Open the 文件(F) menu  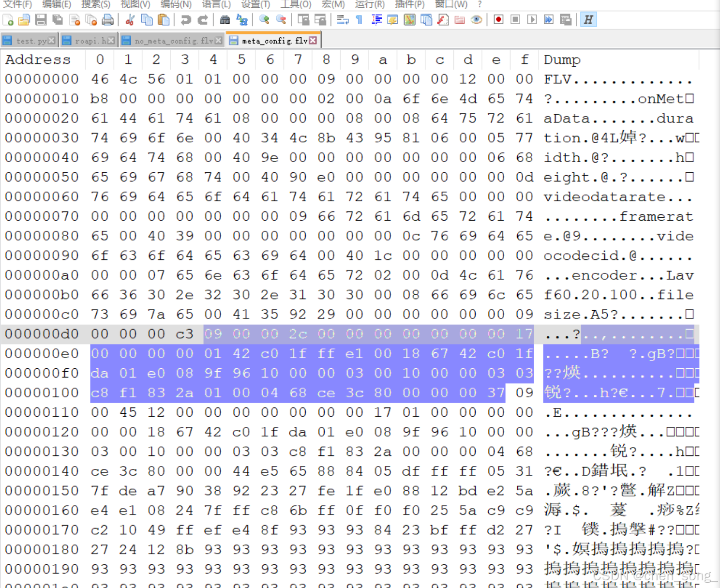click(17, 4)
